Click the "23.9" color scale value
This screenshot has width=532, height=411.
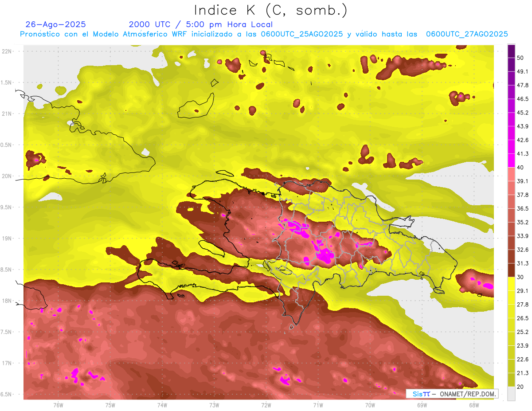tap(522, 346)
